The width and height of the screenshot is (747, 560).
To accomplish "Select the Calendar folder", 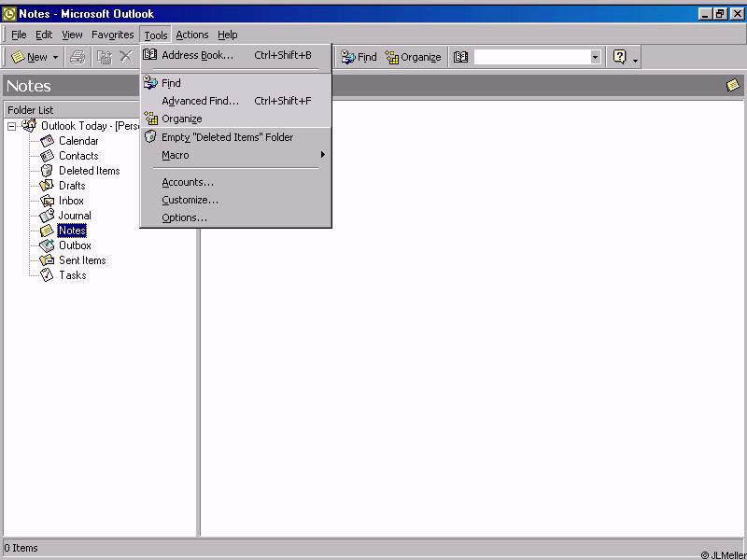I will tap(78, 141).
